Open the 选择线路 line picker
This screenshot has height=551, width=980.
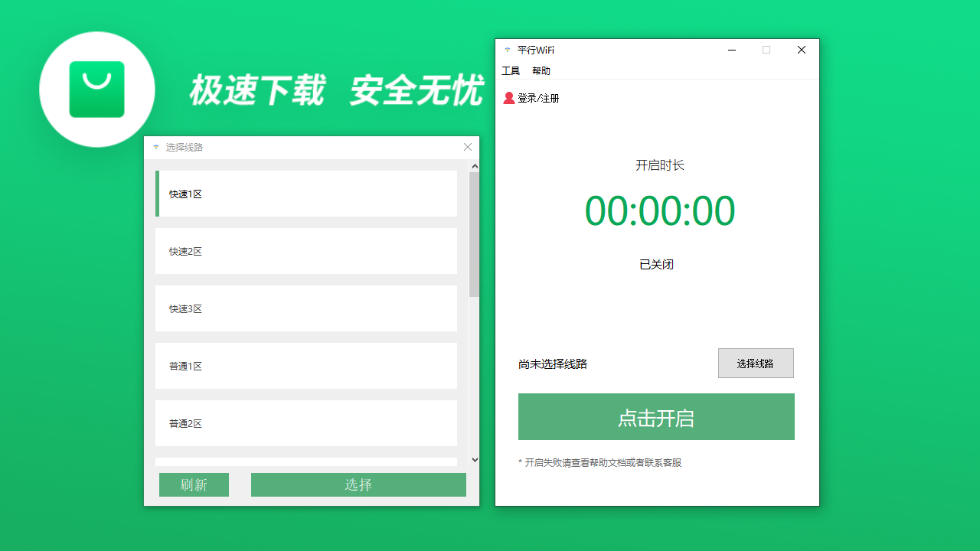[755, 363]
